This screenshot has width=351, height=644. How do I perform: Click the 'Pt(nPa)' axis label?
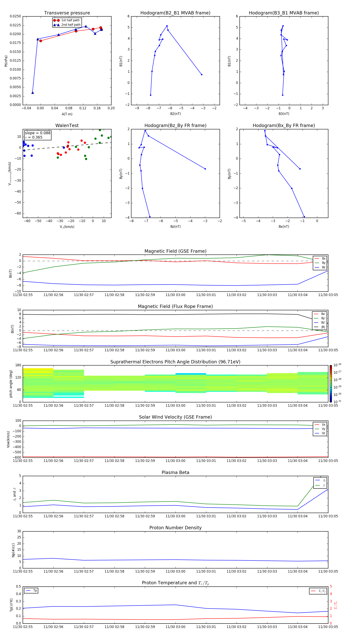point(6,61)
